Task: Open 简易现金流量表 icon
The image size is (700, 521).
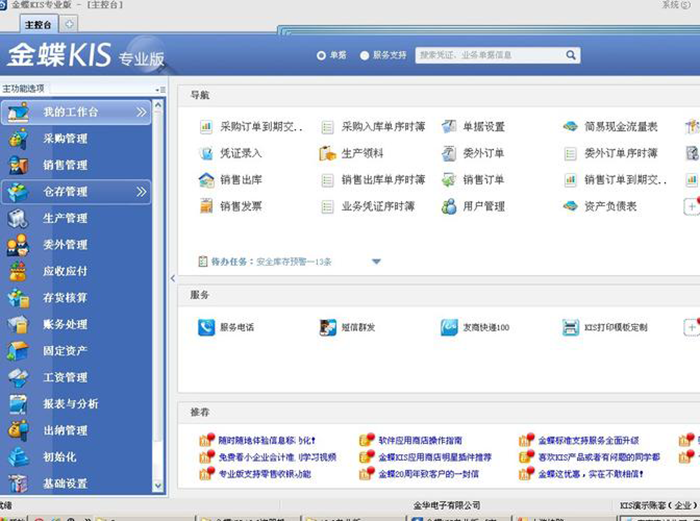Action: 570,127
